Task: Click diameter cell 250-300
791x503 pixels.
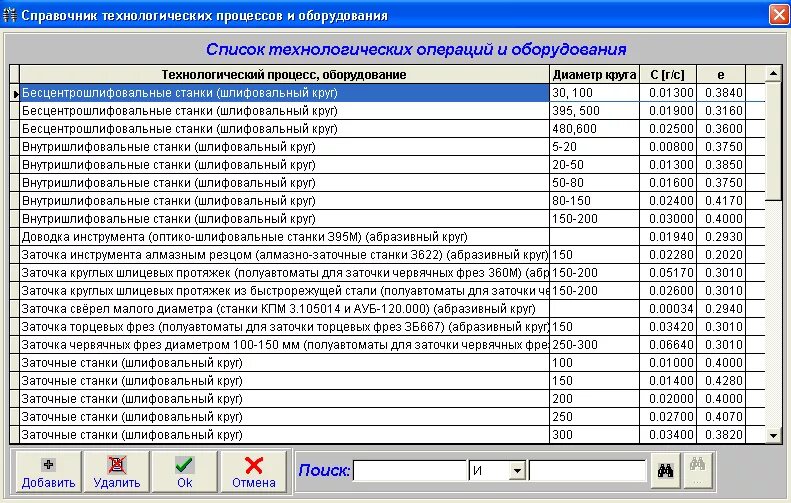Action: (x=594, y=345)
